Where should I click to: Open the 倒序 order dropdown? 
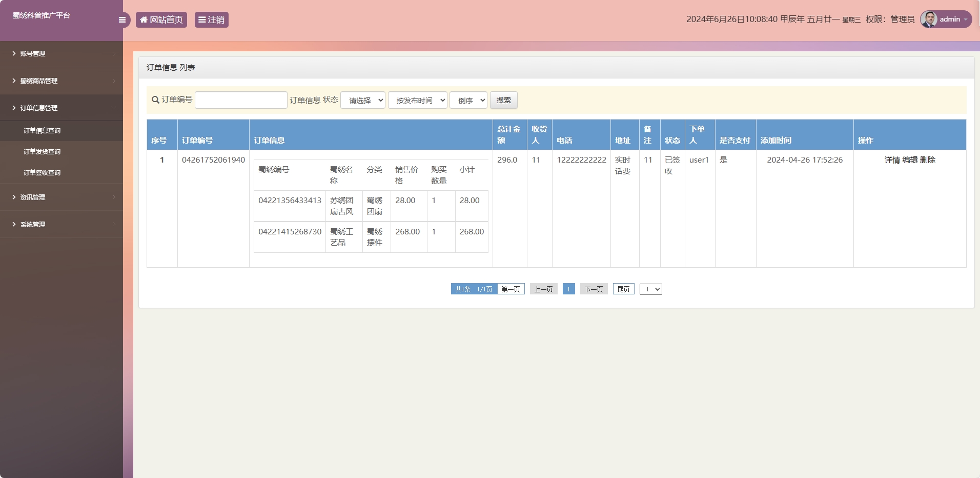click(x=467, y=100)
